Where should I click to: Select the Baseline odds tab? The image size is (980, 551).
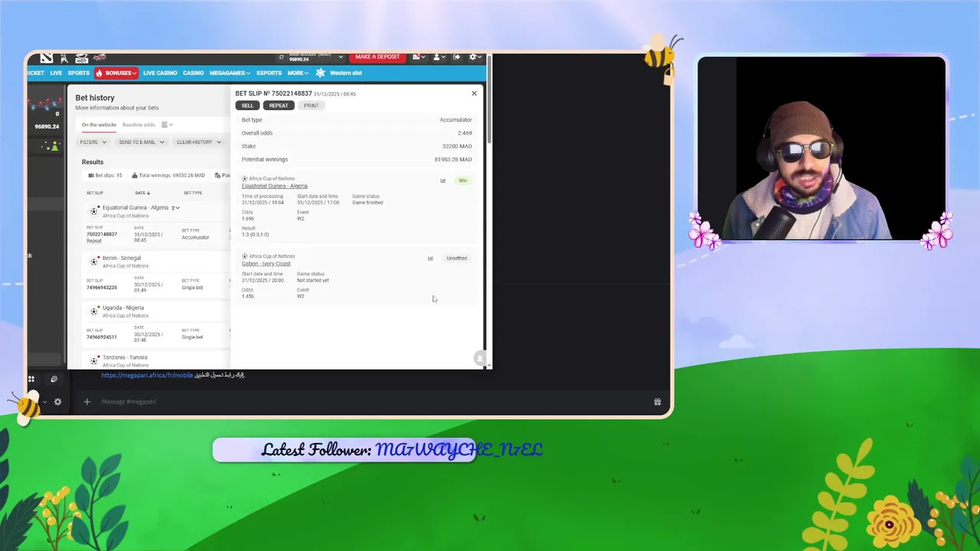[139, 125]
